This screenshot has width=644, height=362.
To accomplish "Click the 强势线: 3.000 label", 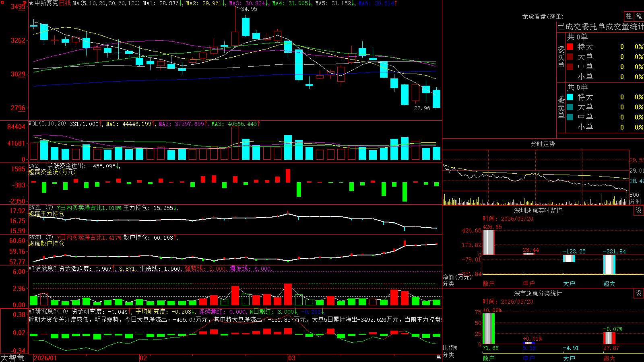I will click(206, 269).
